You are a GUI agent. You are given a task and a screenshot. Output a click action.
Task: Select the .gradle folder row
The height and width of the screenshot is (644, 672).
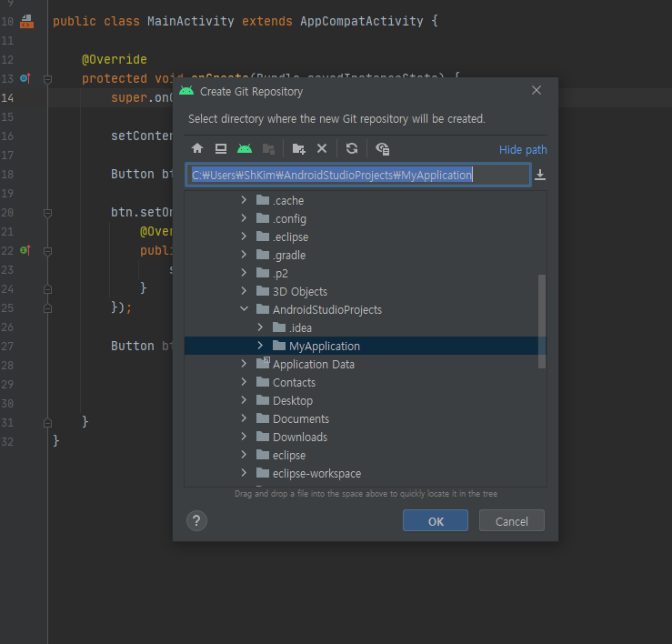point(366,255)
